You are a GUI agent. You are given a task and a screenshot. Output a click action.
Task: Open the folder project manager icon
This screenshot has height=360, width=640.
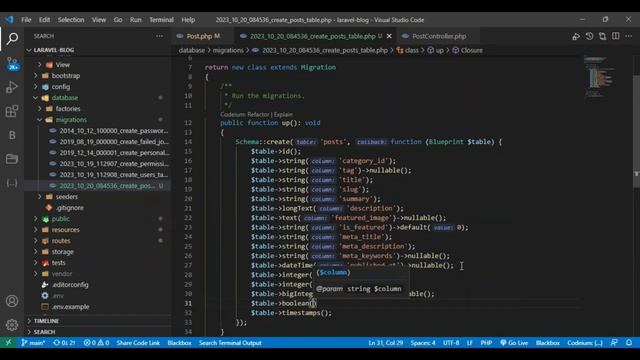(x=12, y=159)
